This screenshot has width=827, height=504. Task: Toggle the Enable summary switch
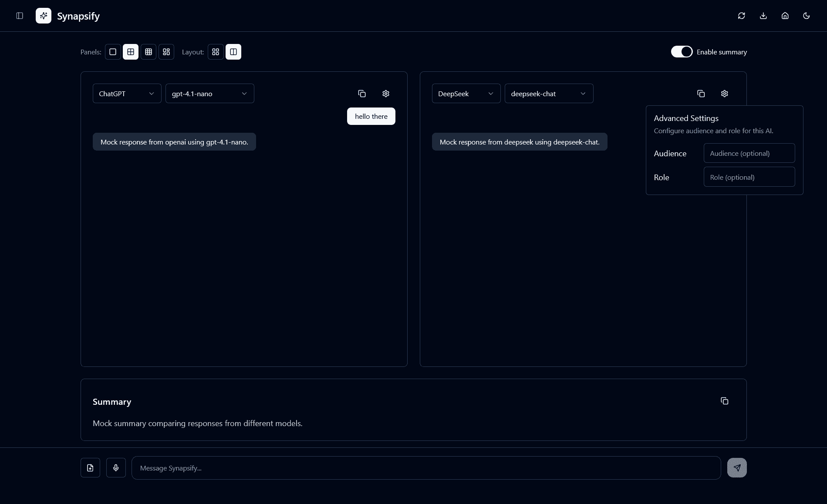pos(682,51)
